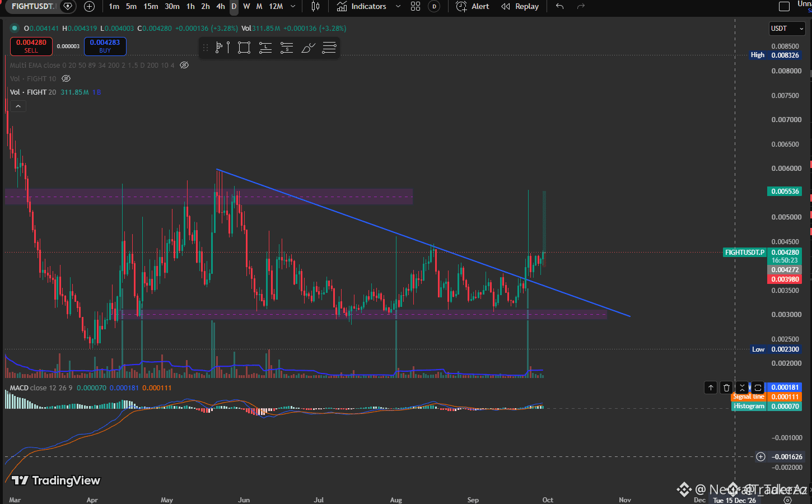Switch to the weekly W timeframe
812x504 pixels.
click(x=246, y=7)
